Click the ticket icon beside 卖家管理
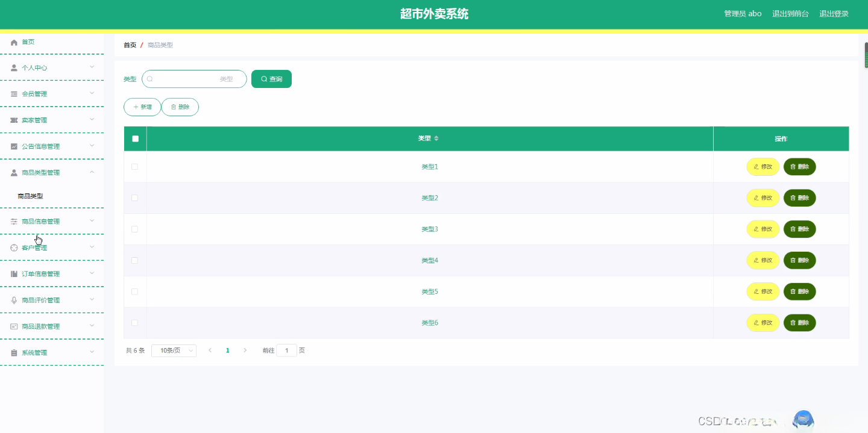The image size is (868, 433). click(14, 120)
